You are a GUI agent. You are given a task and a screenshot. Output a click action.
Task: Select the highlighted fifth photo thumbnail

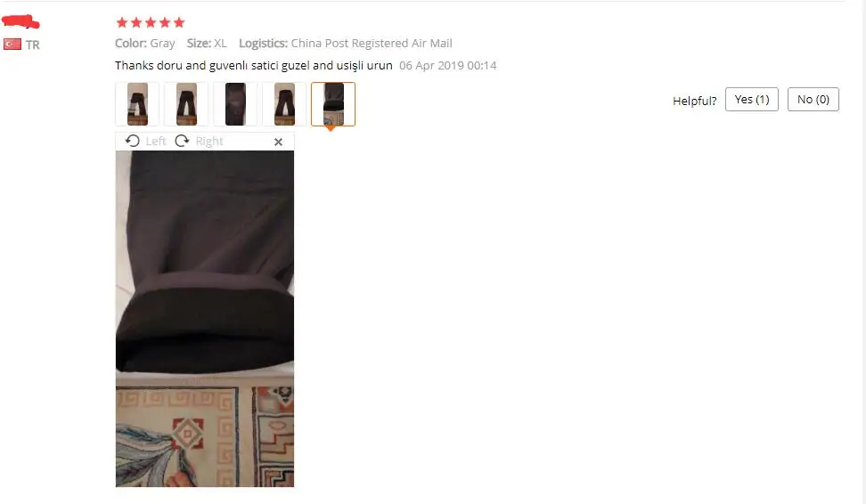click(x=333, y=104)
